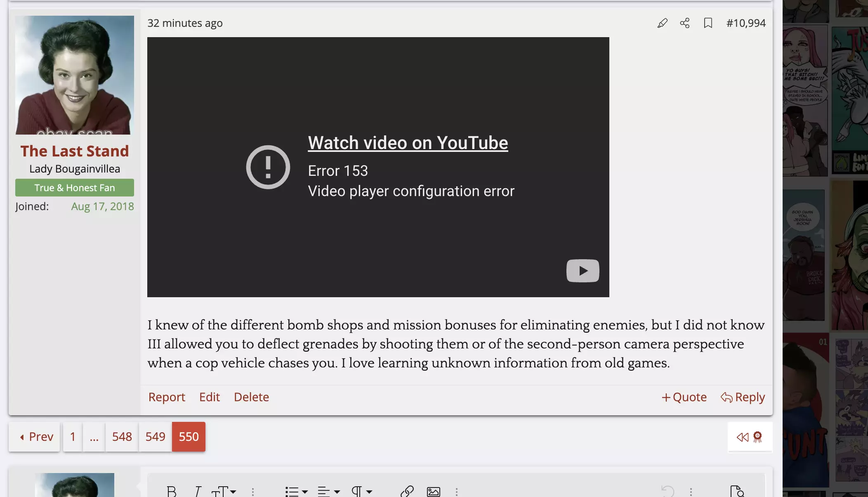The width and height of the screenshot is (868, 497).
Task: Report this post
Action: tap(167, 397)
